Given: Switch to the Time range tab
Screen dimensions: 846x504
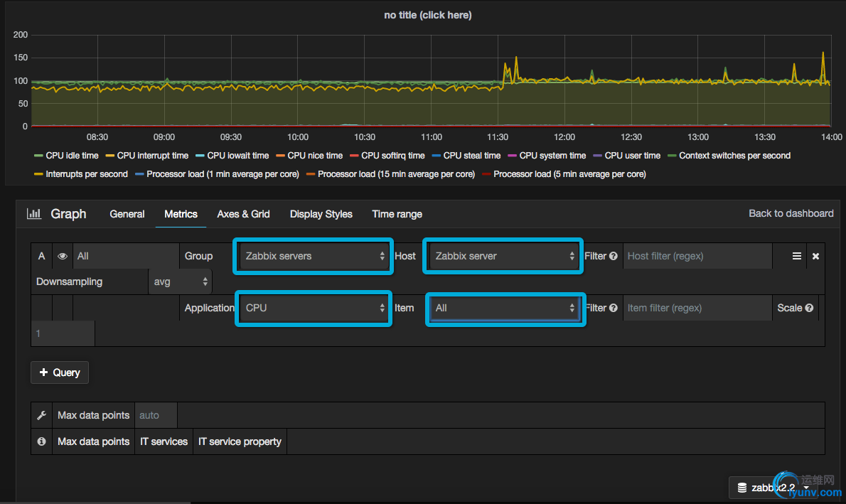Looking at the screenshot, I should tap(397, 214).
